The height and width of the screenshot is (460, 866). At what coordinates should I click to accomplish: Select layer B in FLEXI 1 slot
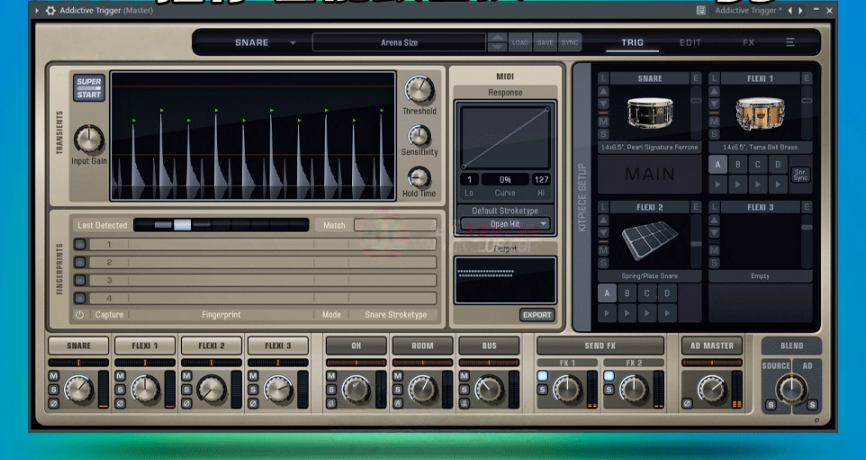737,165
